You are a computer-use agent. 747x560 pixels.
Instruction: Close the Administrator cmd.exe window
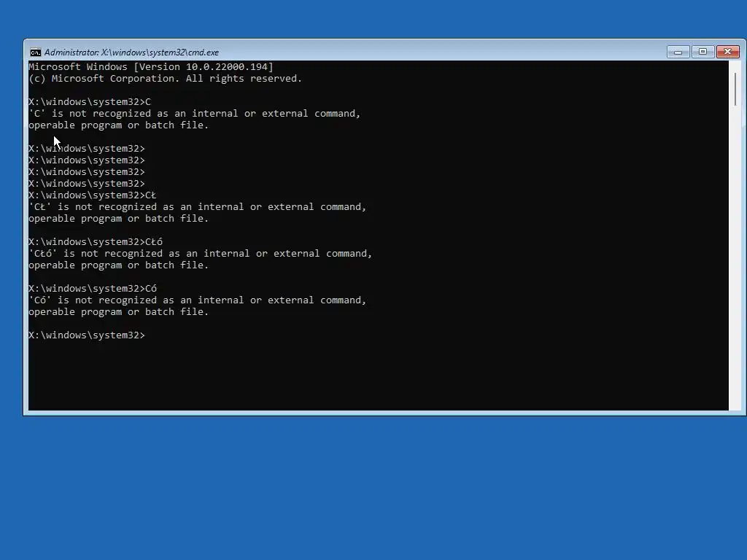728,52
